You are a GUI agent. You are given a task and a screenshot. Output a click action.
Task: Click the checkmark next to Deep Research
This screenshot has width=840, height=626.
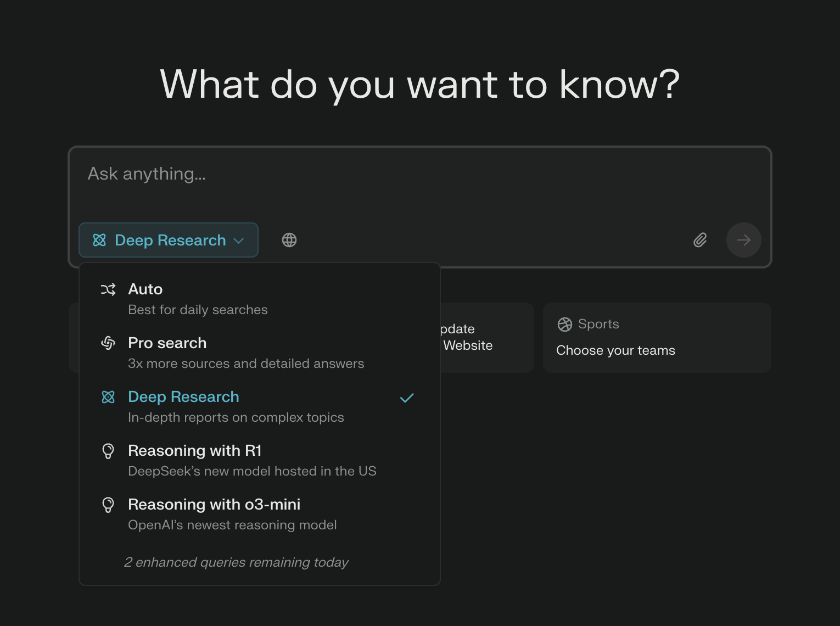point(407,398)
